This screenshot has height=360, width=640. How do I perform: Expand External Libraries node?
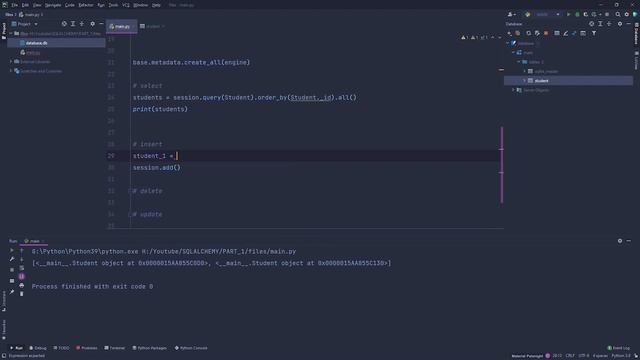tap(11, 62)
